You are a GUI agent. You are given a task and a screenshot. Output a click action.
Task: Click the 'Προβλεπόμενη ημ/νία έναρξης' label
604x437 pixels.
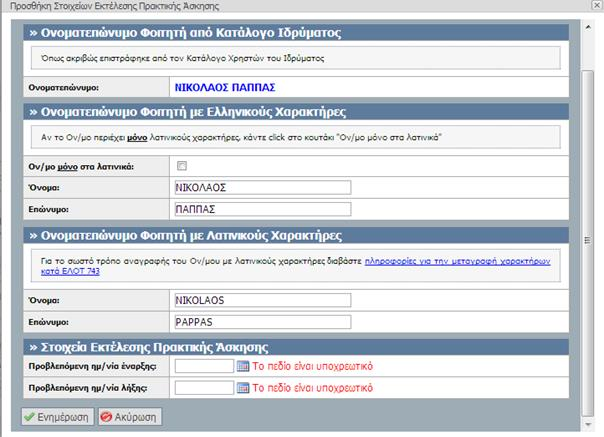point(92,366)
